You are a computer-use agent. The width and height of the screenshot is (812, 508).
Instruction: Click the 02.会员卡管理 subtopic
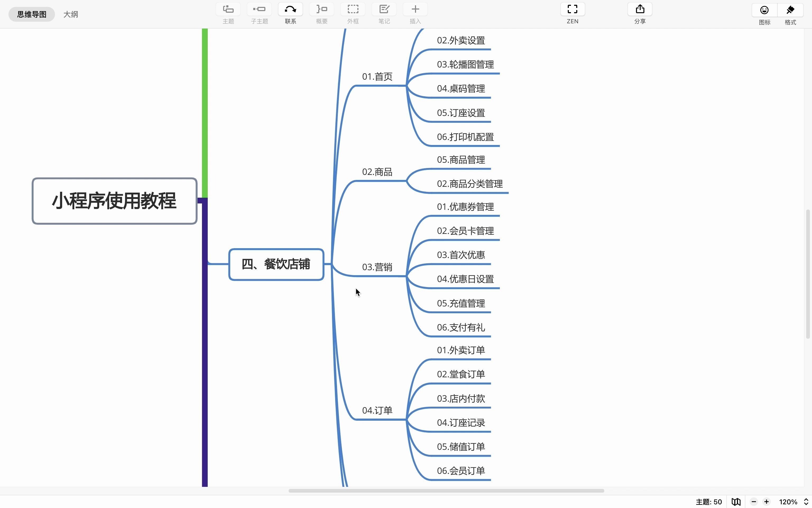tap(465, 231)
